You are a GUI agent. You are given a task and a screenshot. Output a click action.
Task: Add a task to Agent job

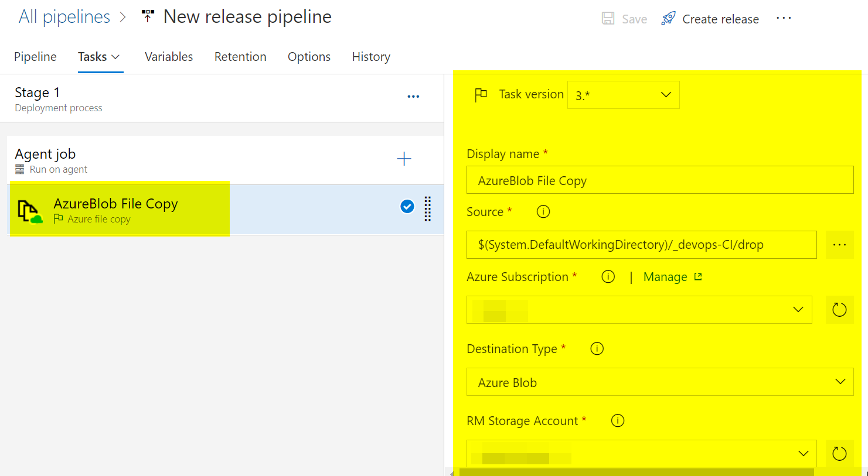point(404,159)
